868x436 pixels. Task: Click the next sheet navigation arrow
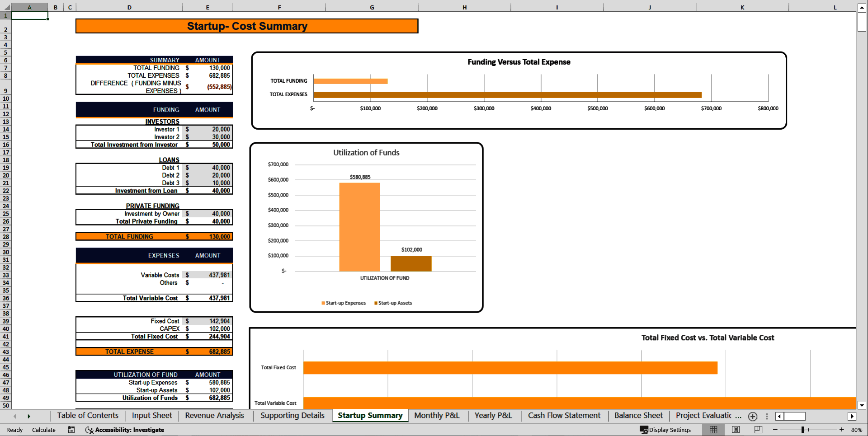point(29,416)
